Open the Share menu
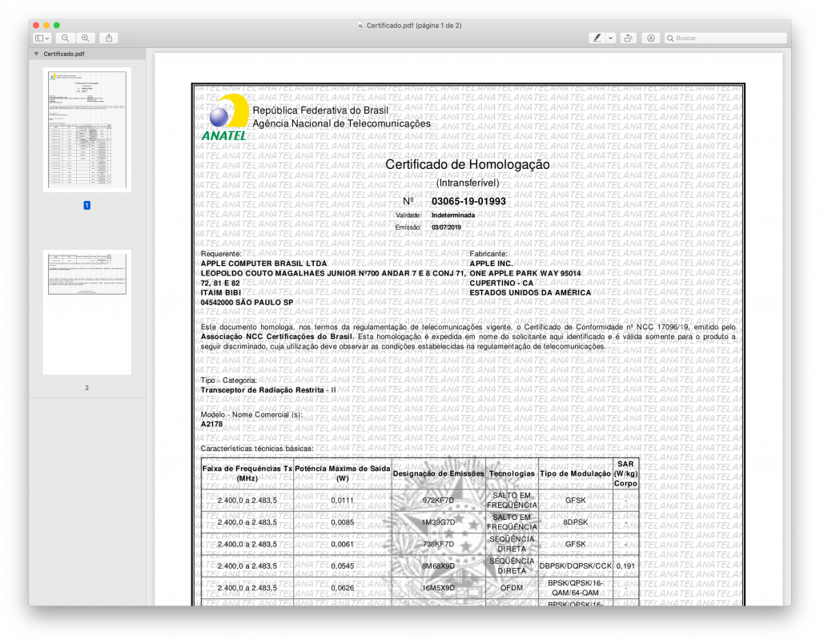 [109, 38]
